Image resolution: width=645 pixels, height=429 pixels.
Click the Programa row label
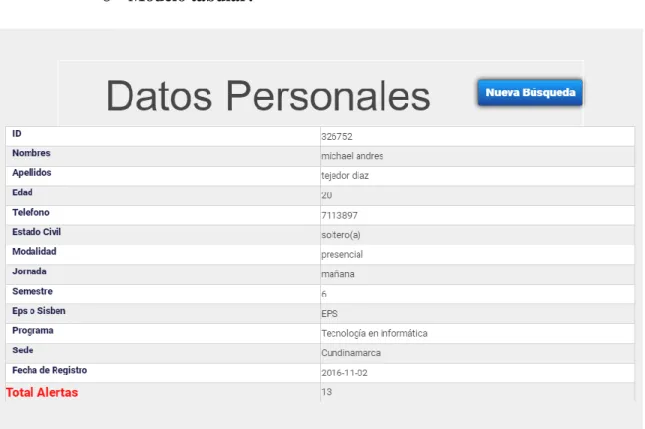[x=33, y=331]
